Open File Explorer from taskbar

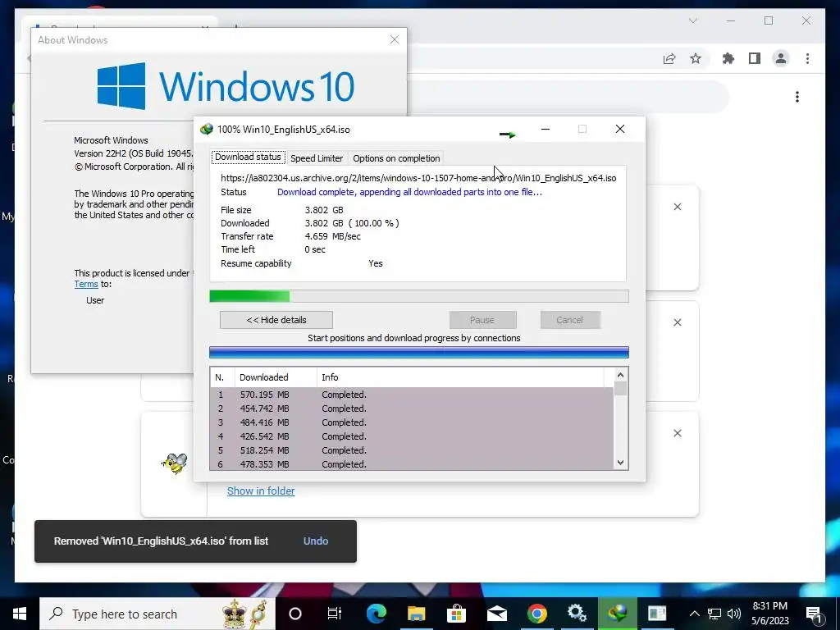click(x=416, y=614)
